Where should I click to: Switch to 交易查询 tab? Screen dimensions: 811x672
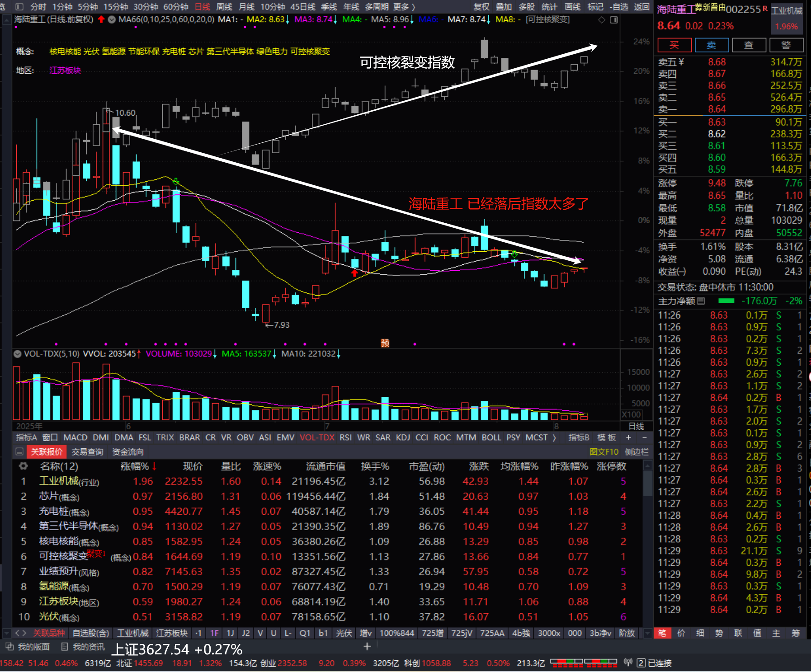pyautogui.click(x=87, y=451)
